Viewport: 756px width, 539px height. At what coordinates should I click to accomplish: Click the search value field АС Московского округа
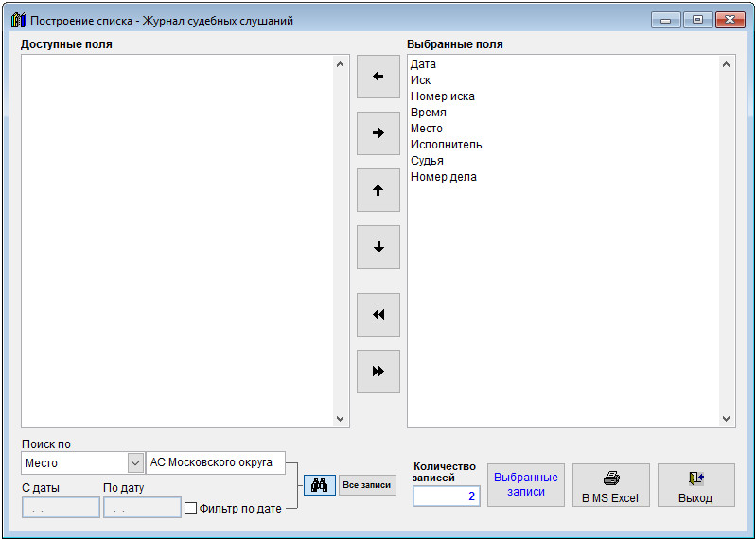[216, 463]
